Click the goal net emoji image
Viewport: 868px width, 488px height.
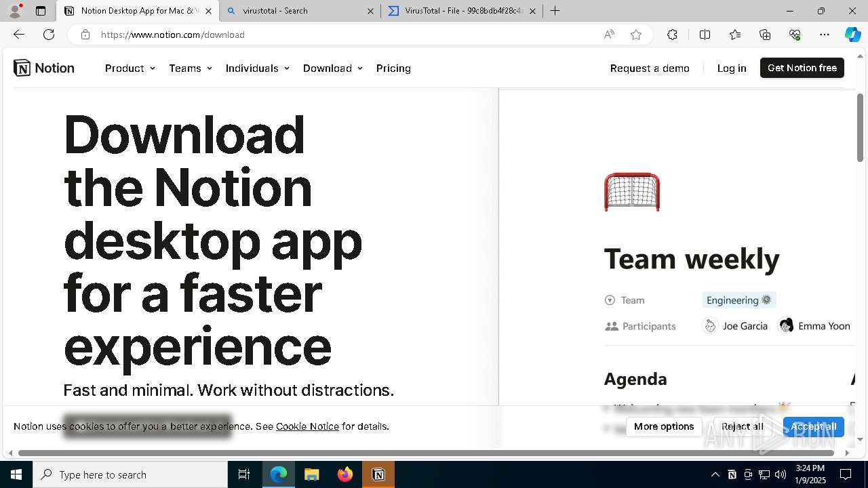(632, 192)
